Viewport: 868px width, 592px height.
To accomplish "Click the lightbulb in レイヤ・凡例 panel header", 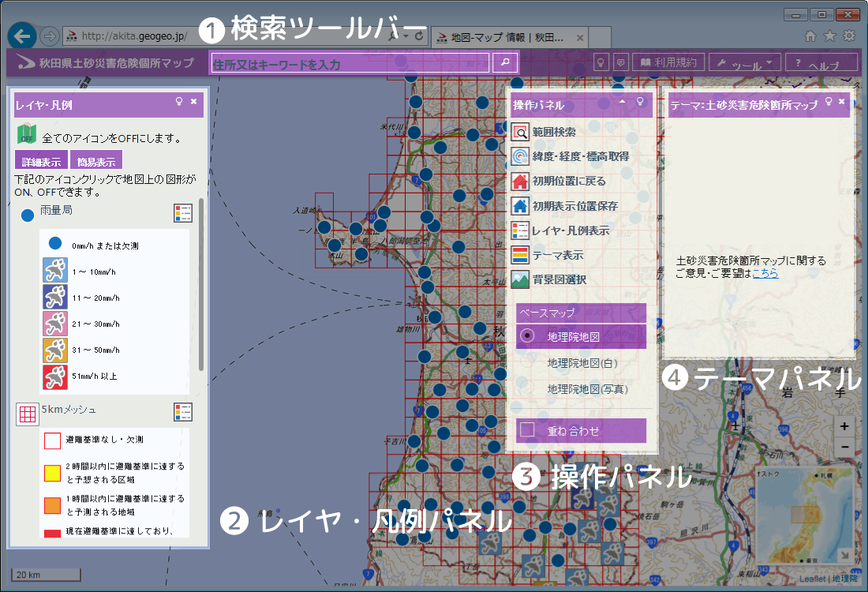I will pos(179,101).
